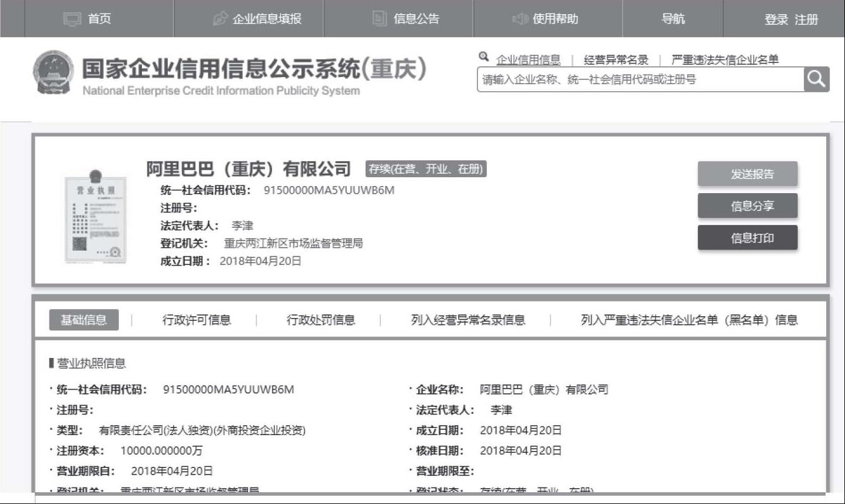Click the 营业执照信息 section heading
The height and width of the screenshot is (504, 845).
[x=91, y=363]
